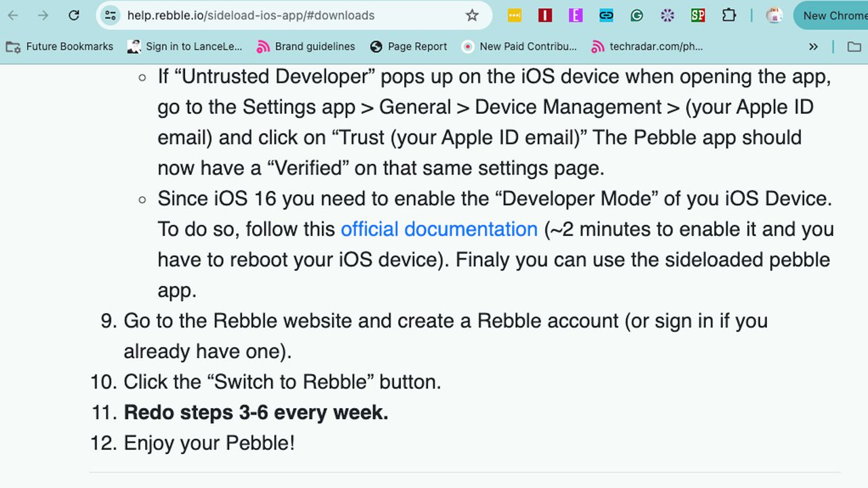Click the green and red 'SP' extension icon
The width and height of the screenshot is (868, 488).
pos(698,15)
